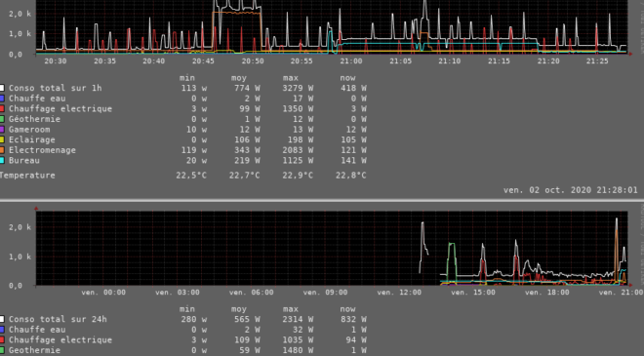Click the 24h Chauffage electrique current '94 W'
Viewport: 644px width, 356px height.
(x=356, y=340)
